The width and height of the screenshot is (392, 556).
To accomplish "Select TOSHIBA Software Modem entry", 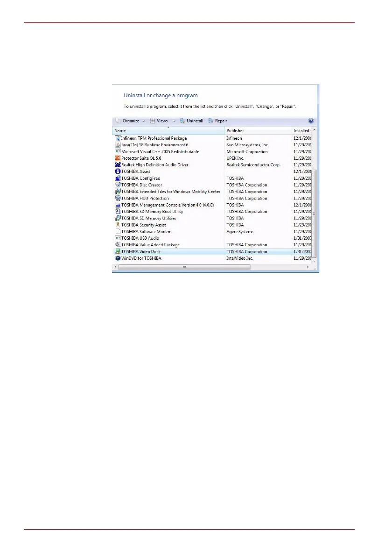I will (x=146, y=232).
